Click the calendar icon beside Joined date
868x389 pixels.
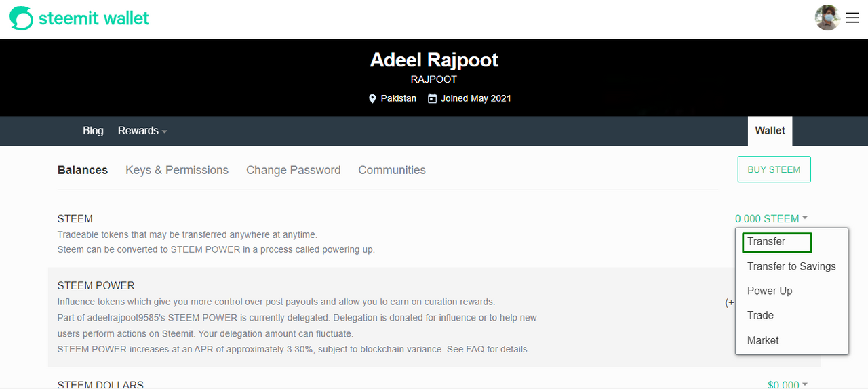tap(432, 99)
